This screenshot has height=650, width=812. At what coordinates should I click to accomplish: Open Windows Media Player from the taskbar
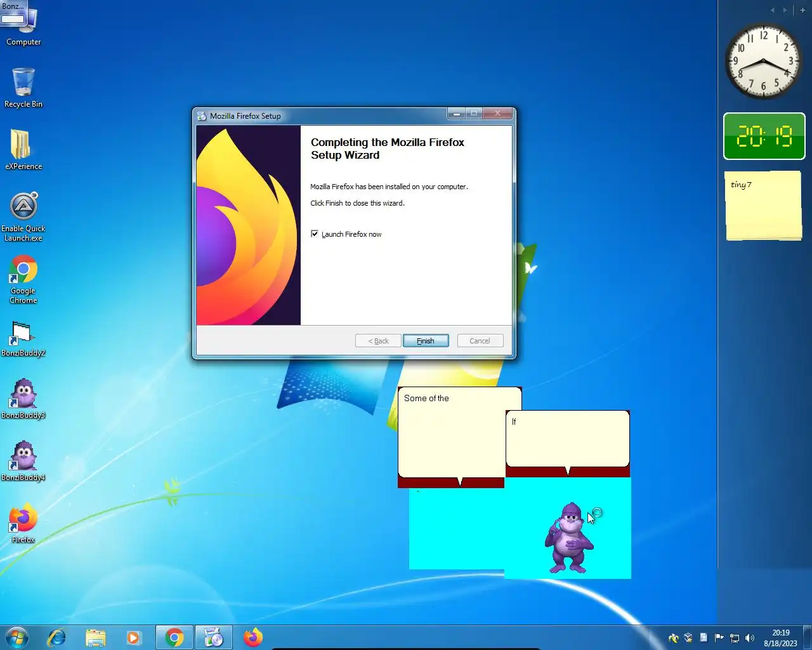pos(134,637)
